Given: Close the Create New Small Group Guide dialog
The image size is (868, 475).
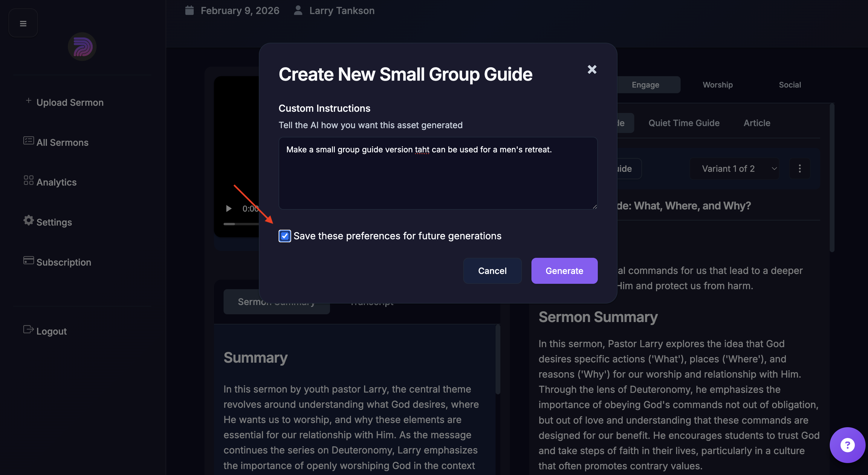Looking at the screenshot, I should coord(592,69).
